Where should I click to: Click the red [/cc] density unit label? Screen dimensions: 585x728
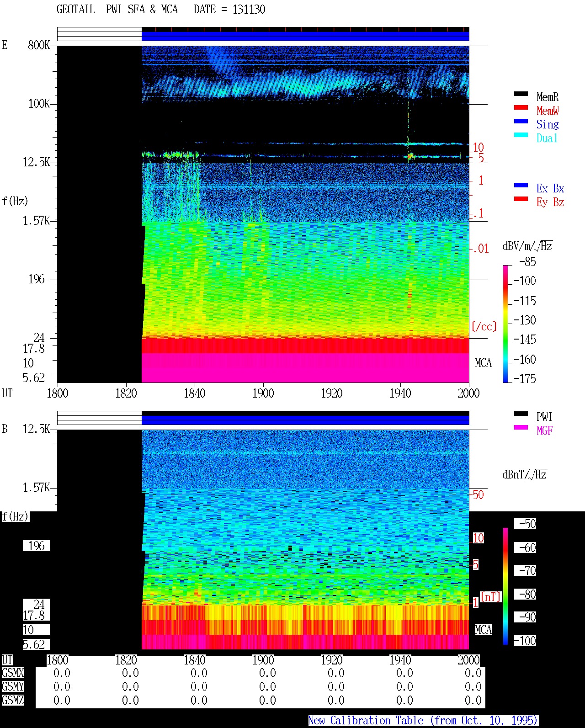tap(484, 326)
